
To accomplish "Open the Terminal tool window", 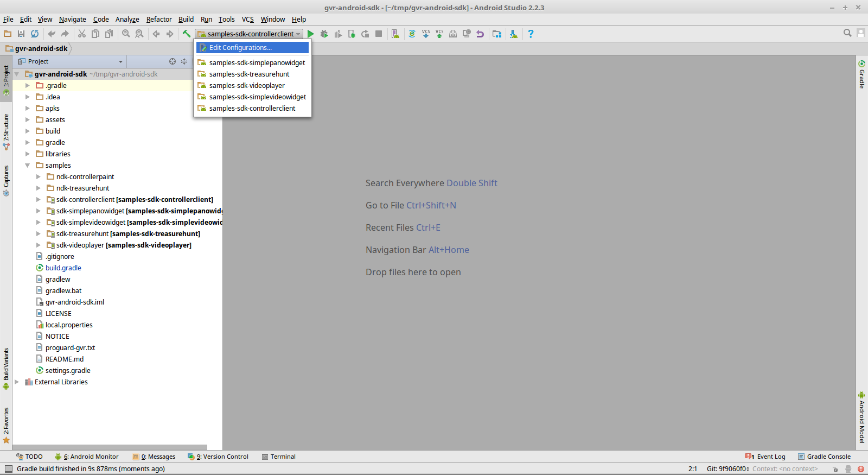I will click(279, 457).
